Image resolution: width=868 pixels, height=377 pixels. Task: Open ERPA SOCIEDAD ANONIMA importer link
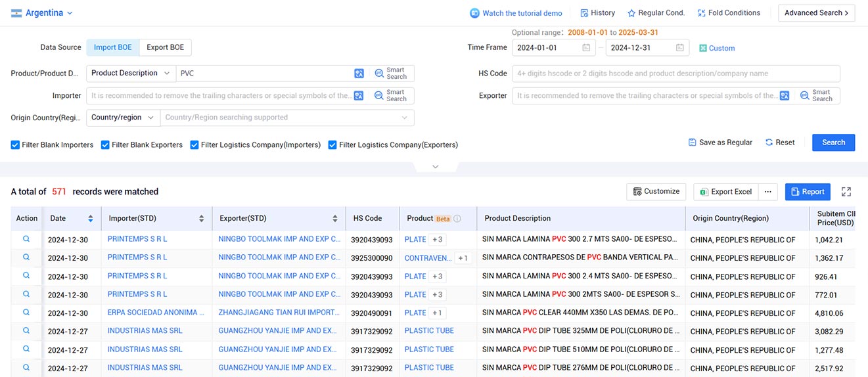point(156,313)
